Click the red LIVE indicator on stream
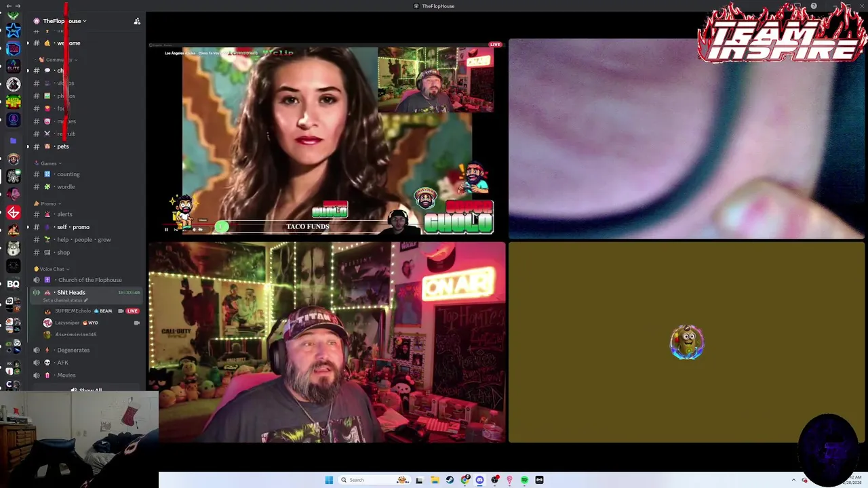Screen dimensions: 868x488 click(495, 45)
